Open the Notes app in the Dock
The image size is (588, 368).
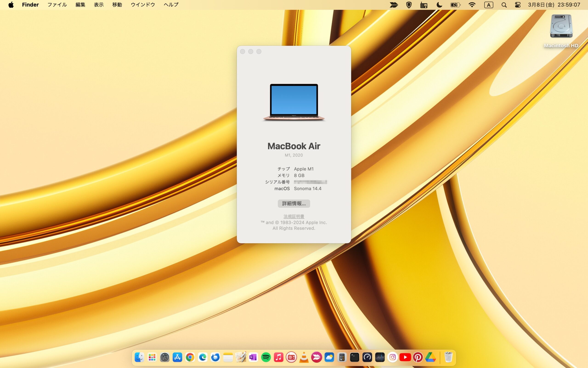pyautogui.click(x=228, y=357)
